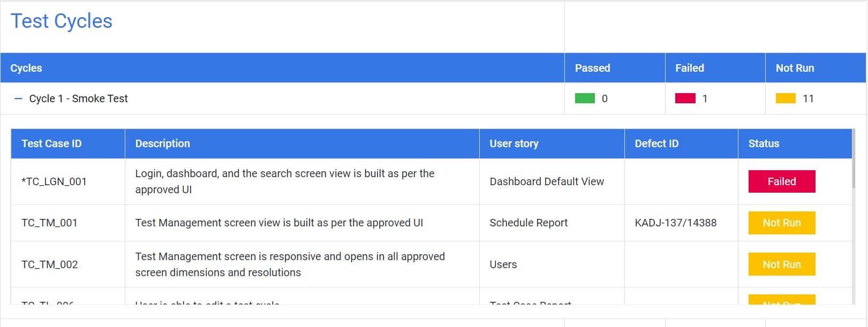This screenshot has width=868, height=327.
Task: Click the Cycles column header
Action: (x=26, y=68)
